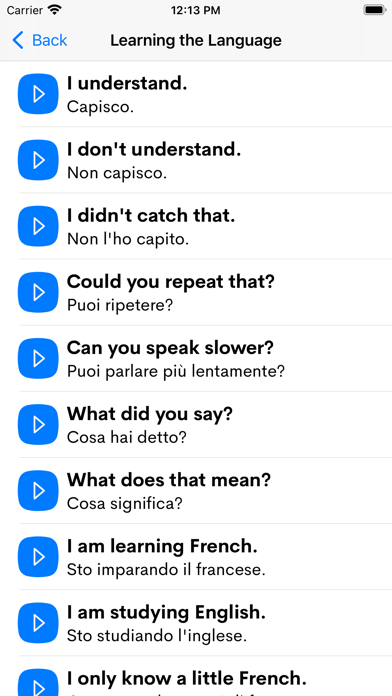
Task: Tap the battery indicator icon
Action: coord(374,10)
